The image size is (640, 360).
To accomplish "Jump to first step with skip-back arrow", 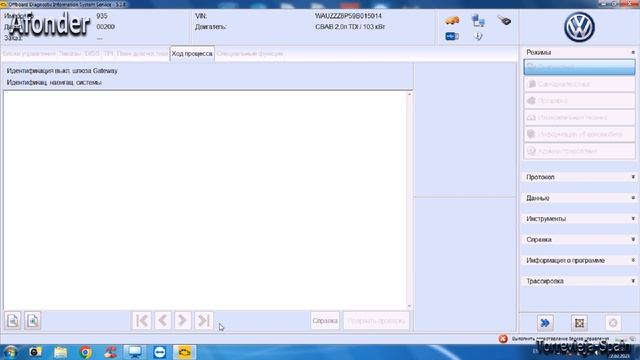I will pos(142,320).
